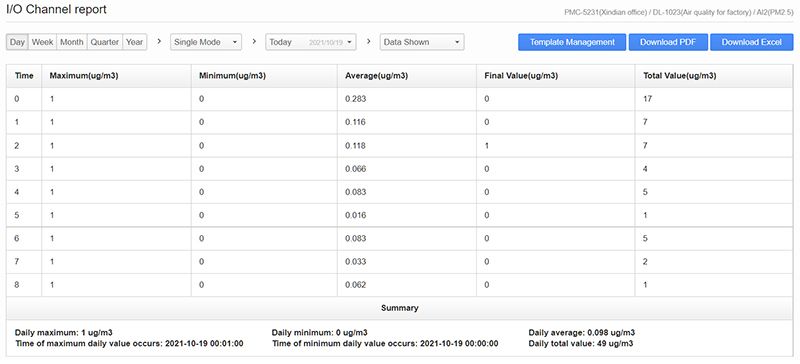The height and width of the screenshot is (364, 800).
Task: Click the Time column header
Action: pyautogui.click(x=24, y=76)
